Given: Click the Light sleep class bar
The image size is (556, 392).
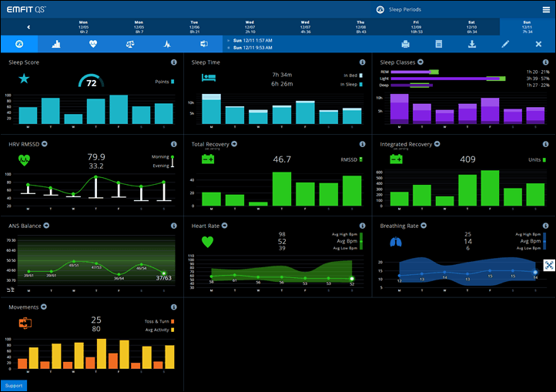Looking at the screenshot, I should 448,79.
